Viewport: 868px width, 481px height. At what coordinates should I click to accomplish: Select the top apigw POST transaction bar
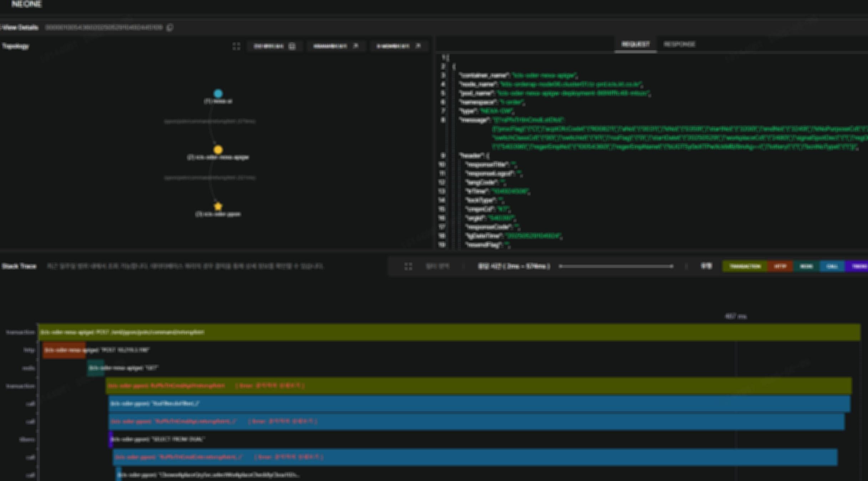450,332
